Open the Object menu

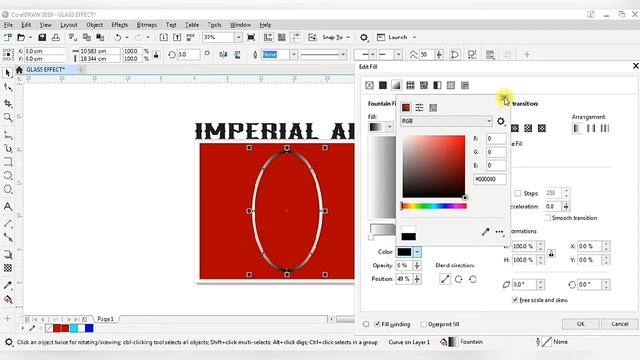coord(94,25)
